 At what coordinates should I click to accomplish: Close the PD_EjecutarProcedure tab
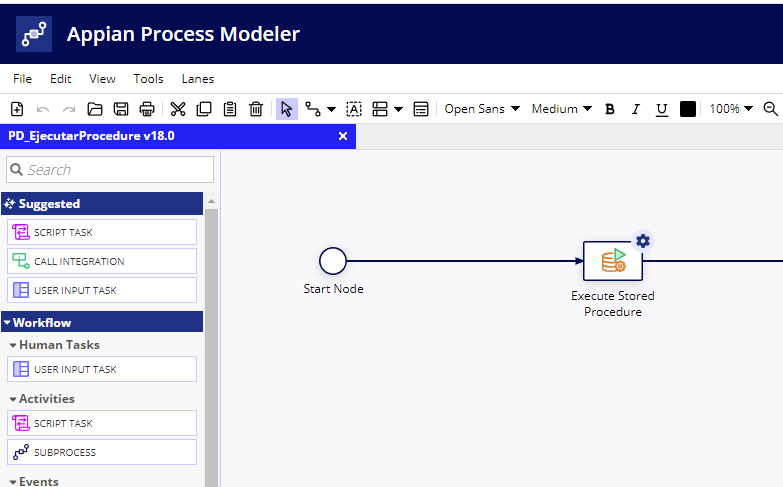[x=343, y=136]
